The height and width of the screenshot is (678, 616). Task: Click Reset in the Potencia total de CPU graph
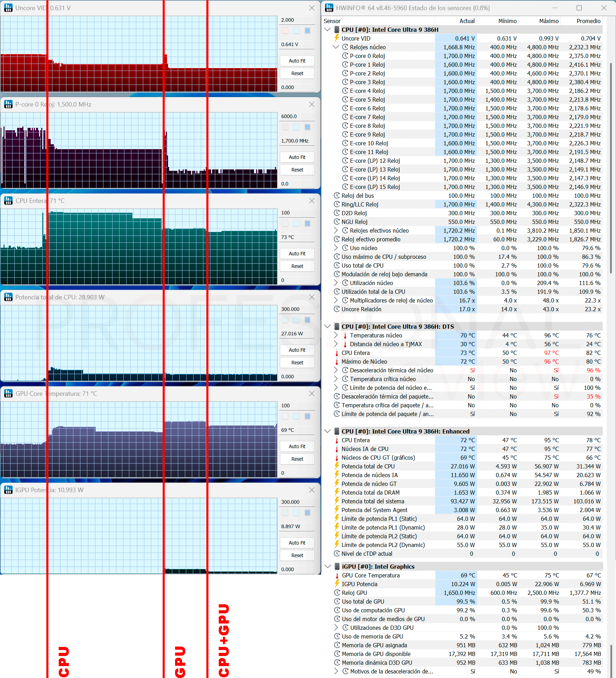click(297, 363)
